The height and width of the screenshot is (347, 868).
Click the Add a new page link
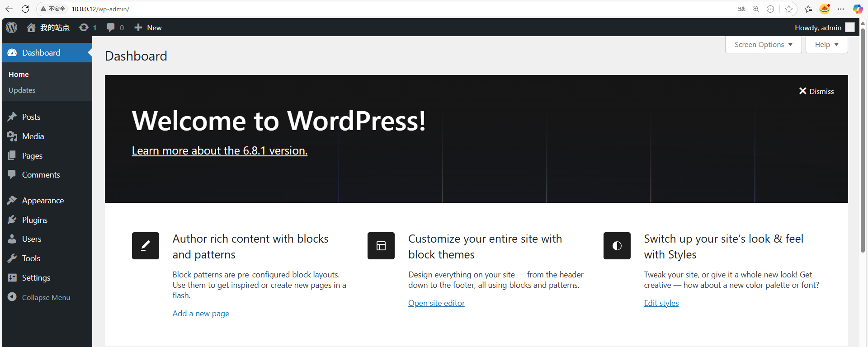201,314
